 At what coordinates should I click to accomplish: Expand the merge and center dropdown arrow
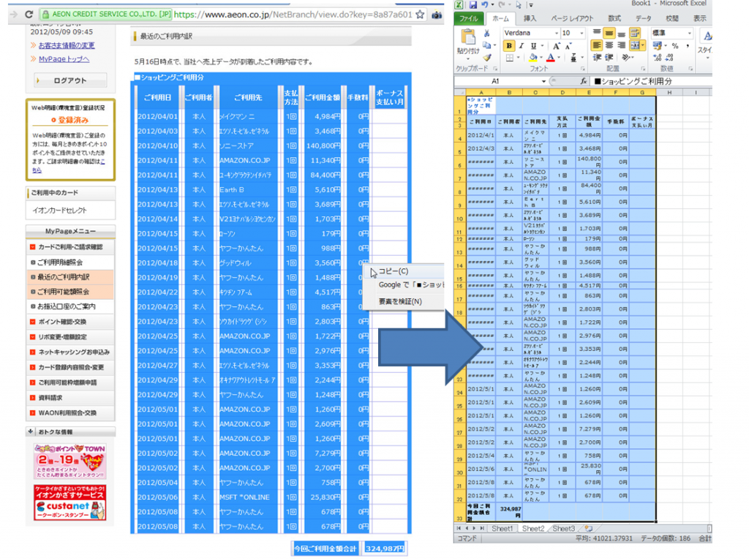click(x=642, y=45)
